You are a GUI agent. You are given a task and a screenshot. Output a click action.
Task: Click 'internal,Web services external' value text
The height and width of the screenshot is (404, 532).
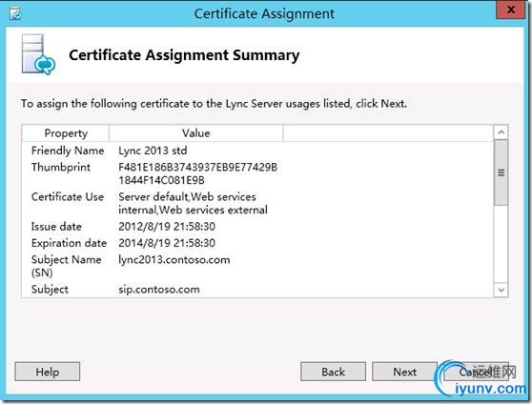click(193, 211)
